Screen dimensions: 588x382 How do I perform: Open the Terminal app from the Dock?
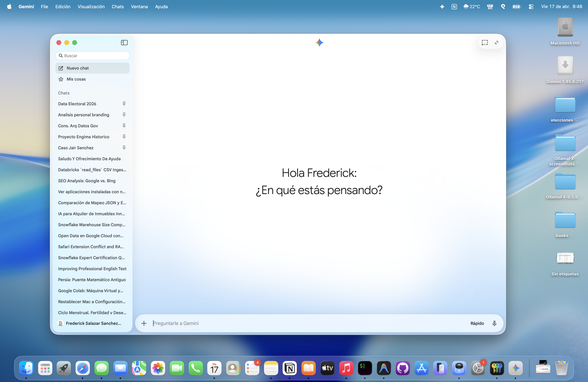click(365, 368)
